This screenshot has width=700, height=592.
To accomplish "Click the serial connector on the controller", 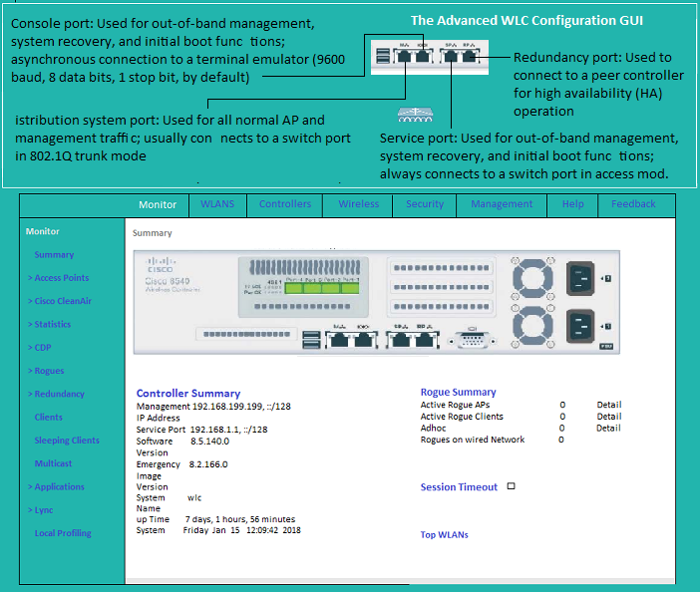I will point(472,340).
